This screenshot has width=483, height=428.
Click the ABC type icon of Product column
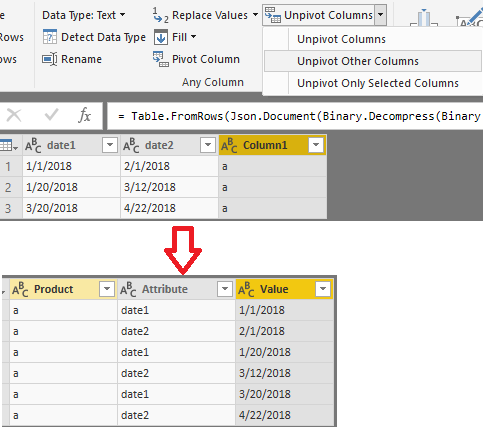click(x=20, y=289)
